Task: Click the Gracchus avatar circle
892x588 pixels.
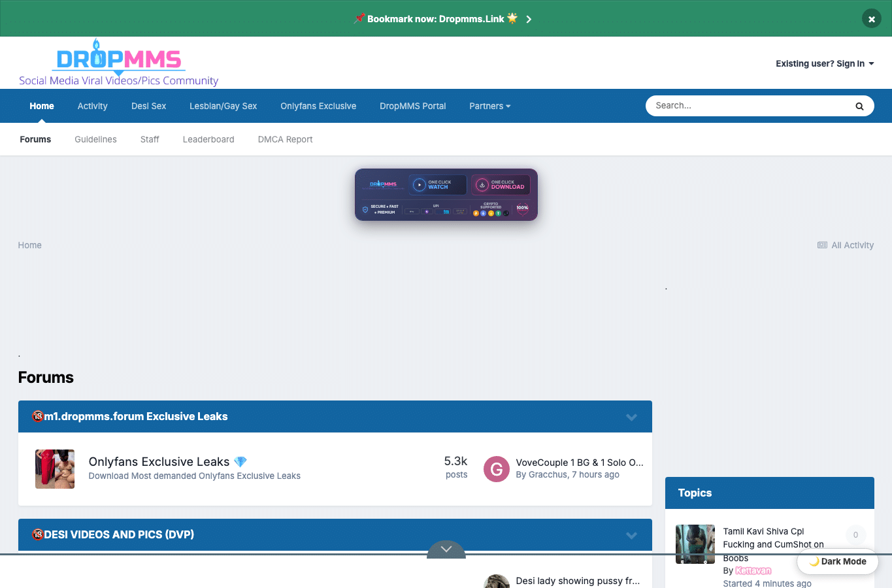Action: pos(497,469)
